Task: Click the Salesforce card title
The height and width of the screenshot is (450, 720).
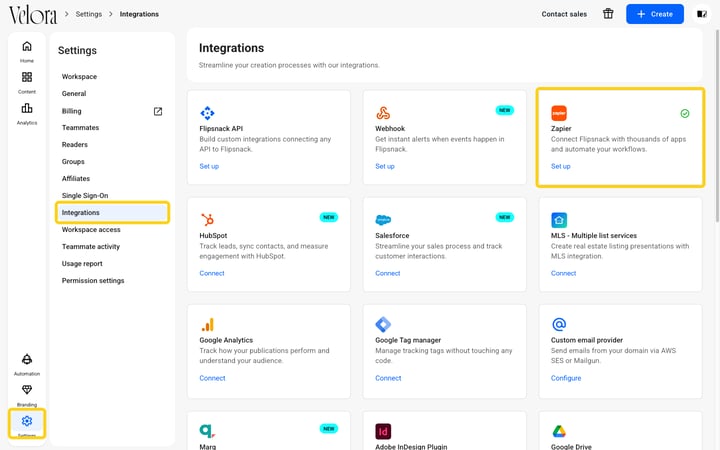Action: [392, 236]
